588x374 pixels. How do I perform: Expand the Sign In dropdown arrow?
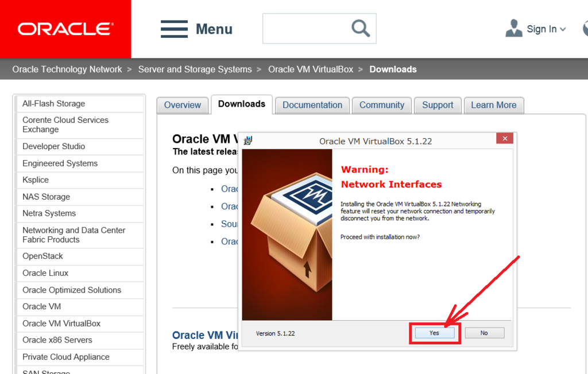563,29
